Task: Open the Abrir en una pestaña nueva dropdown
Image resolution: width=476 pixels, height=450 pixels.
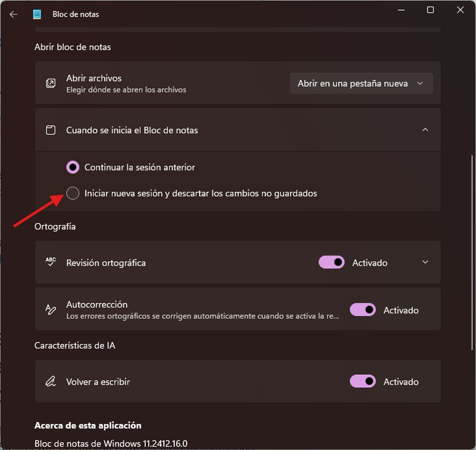Action: coord(361,83)
